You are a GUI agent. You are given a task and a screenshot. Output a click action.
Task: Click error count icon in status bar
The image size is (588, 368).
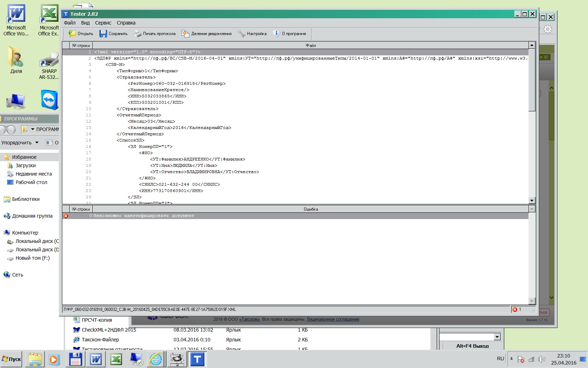(x=515, y=309)
